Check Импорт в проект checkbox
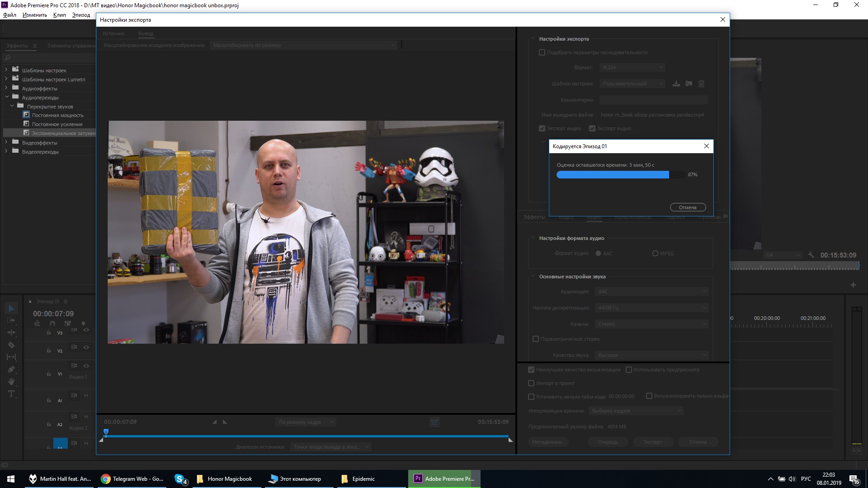The image size is (868, 488). 531,383
